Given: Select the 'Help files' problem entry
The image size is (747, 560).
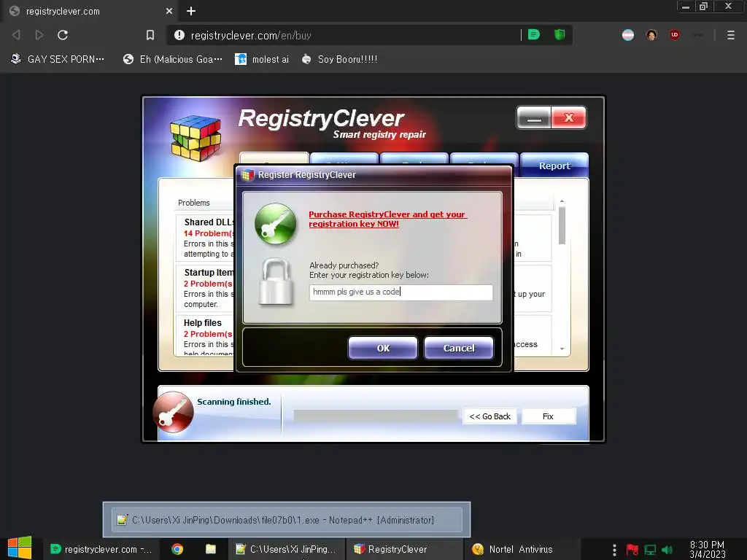Looking at the screenshot, I should [204, 335].
